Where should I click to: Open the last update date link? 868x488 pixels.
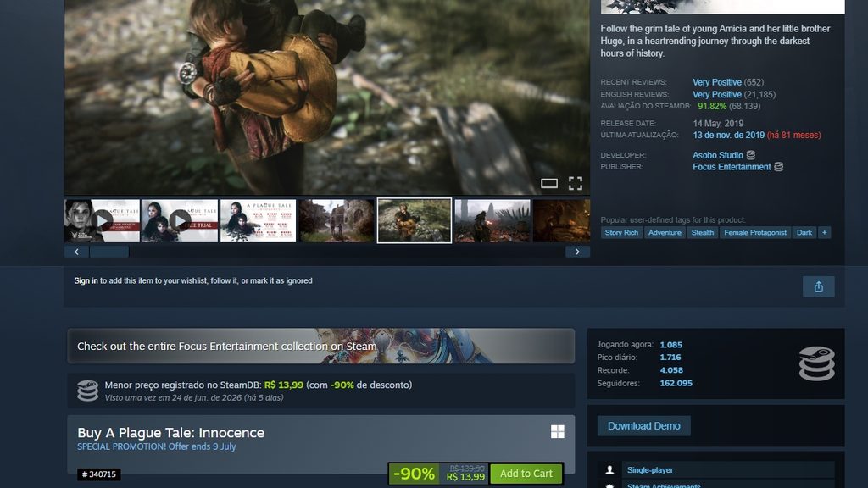(x=728, y=135)
